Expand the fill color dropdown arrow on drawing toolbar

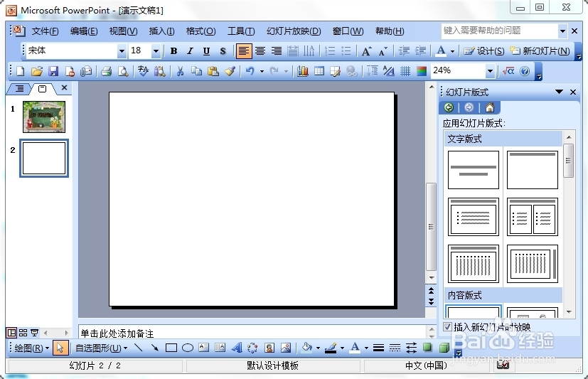(x=318, y=348)
